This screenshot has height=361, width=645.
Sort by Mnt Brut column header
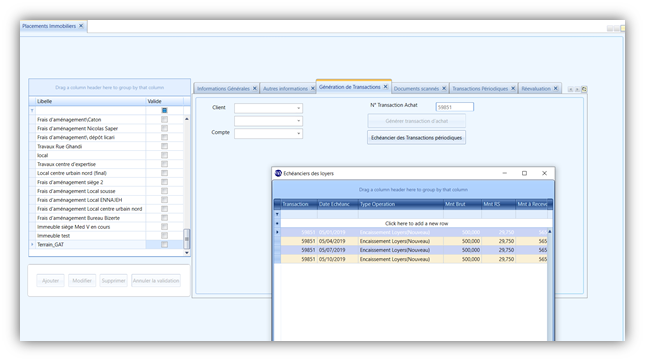[x=462, y=204]
